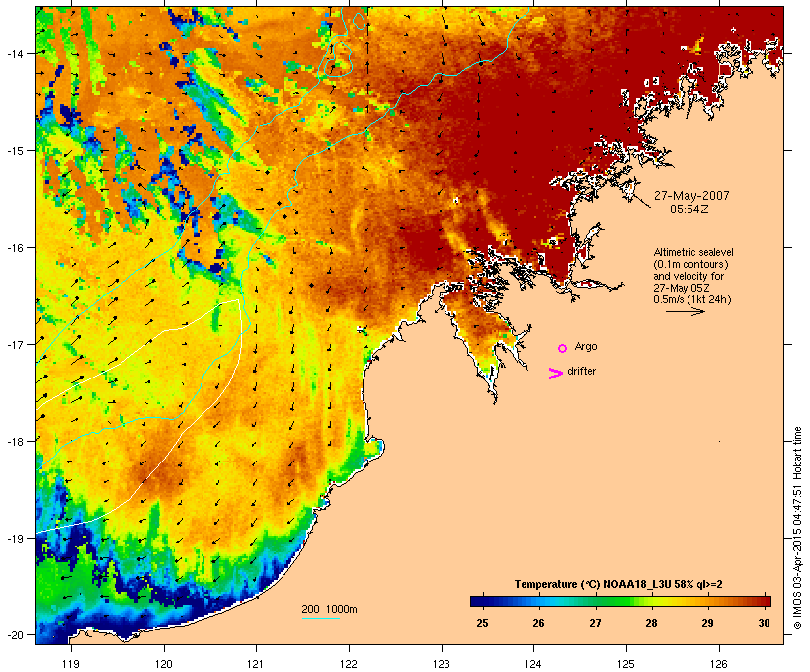The width and height of the screenshot is (810, 672).
Task: Click the Argo legend text label
Action: pos(586,346)
